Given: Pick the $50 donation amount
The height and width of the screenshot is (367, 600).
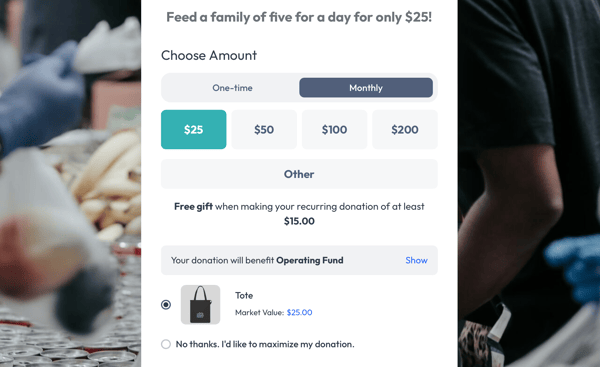Looking at the screenshot, I should pos(264,129).
